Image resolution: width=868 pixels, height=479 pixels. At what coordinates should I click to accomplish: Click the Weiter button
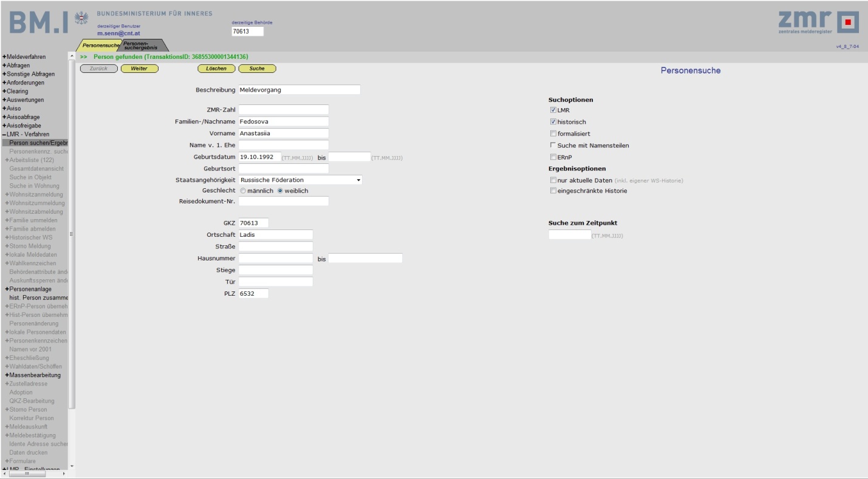click(x=139, y=69)
